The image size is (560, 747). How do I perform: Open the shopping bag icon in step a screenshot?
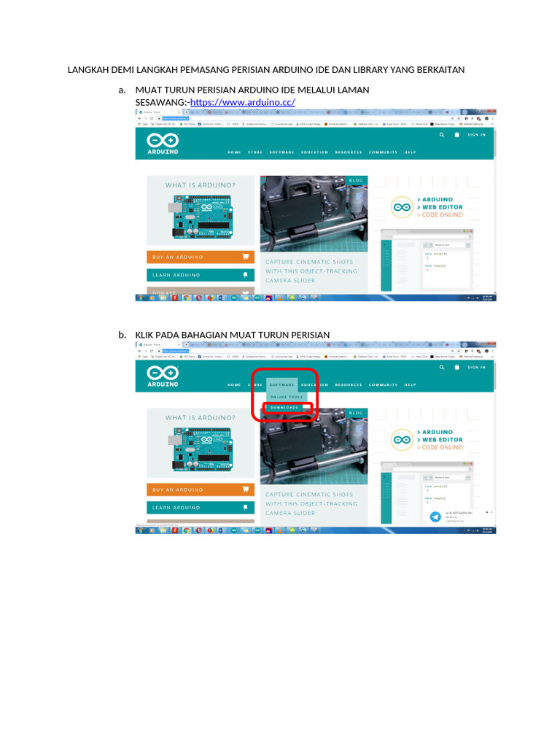[x=456, y=135]
